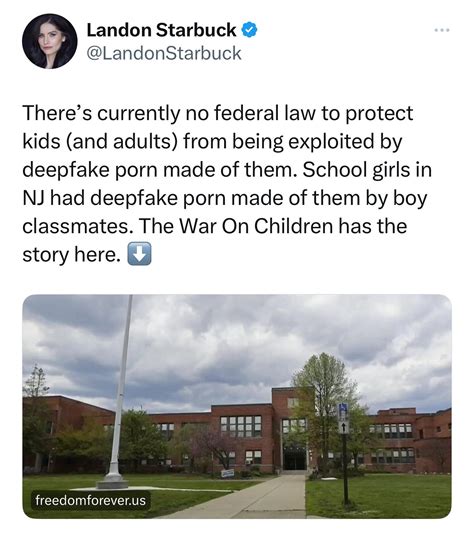The height and width of the screenshot is (542, 474).
Task: Click the link card's cloudy sky area
Action: tap(237, 342)
